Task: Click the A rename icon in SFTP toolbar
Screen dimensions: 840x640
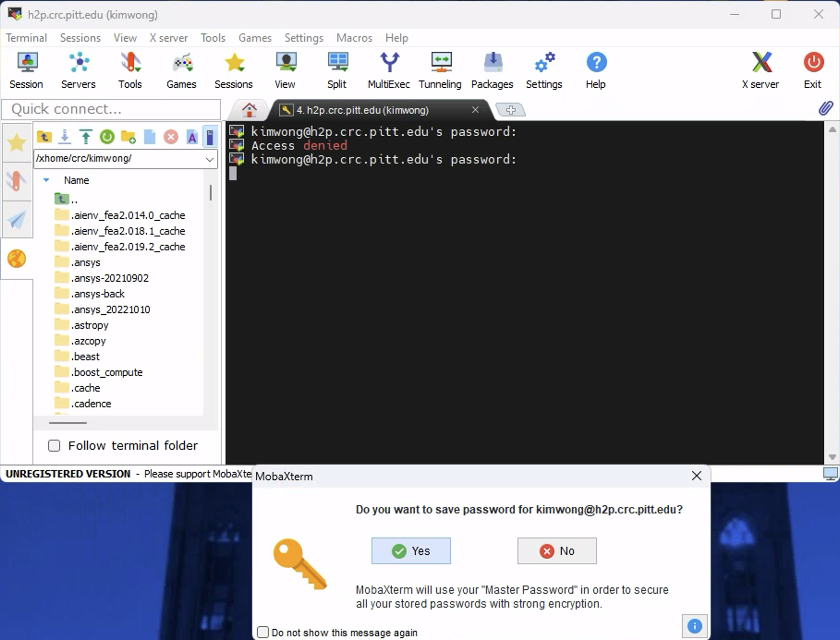Action: point(192,137)
